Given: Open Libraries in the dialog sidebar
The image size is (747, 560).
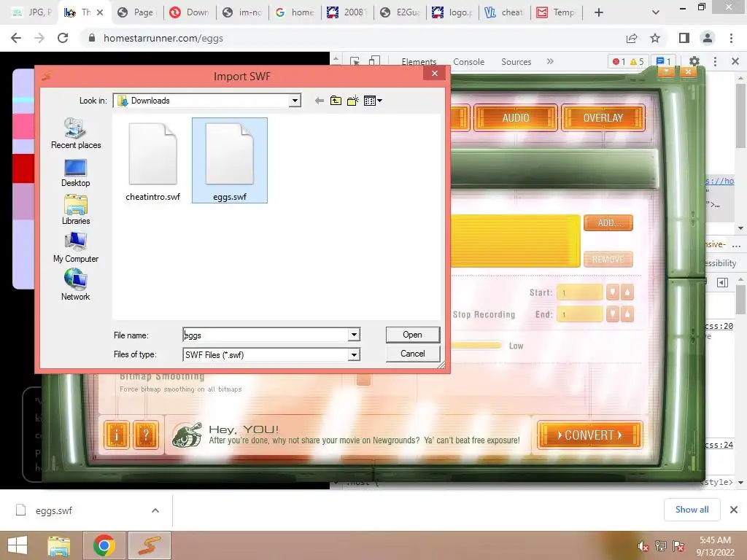Looking at the screenshot, I should (x=76, y=209).
